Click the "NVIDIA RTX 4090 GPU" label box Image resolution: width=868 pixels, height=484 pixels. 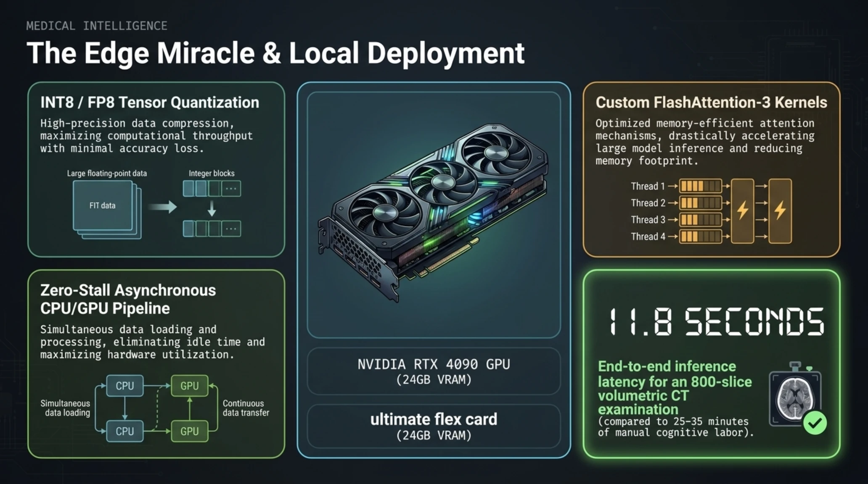[x=434, y=371]
